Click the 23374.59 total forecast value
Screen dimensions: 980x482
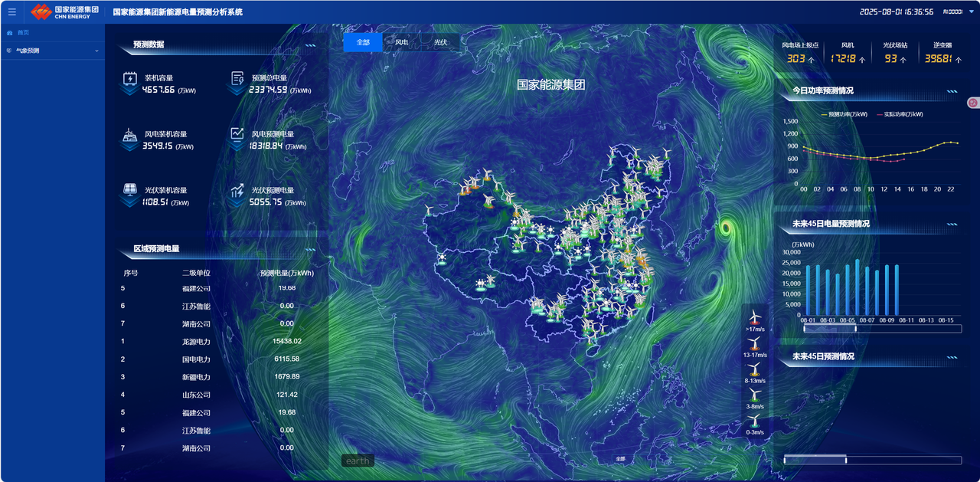(x=268, y=90)
